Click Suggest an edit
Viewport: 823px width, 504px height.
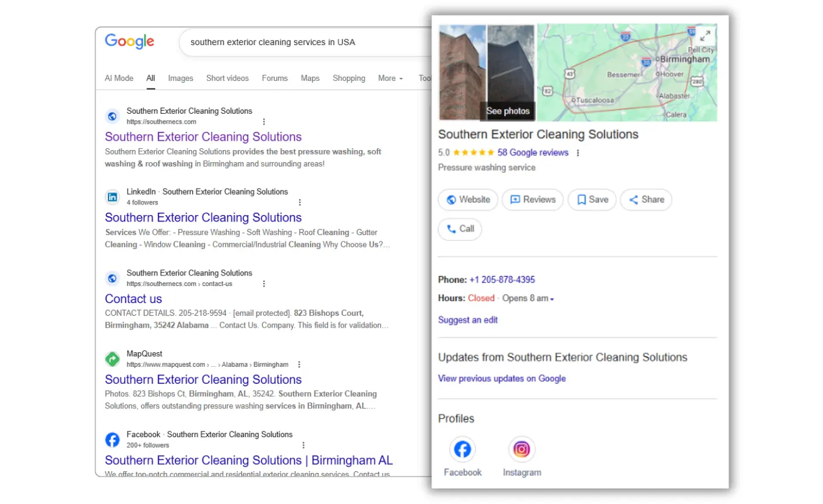pyautogui.click(x=468, y=320)
